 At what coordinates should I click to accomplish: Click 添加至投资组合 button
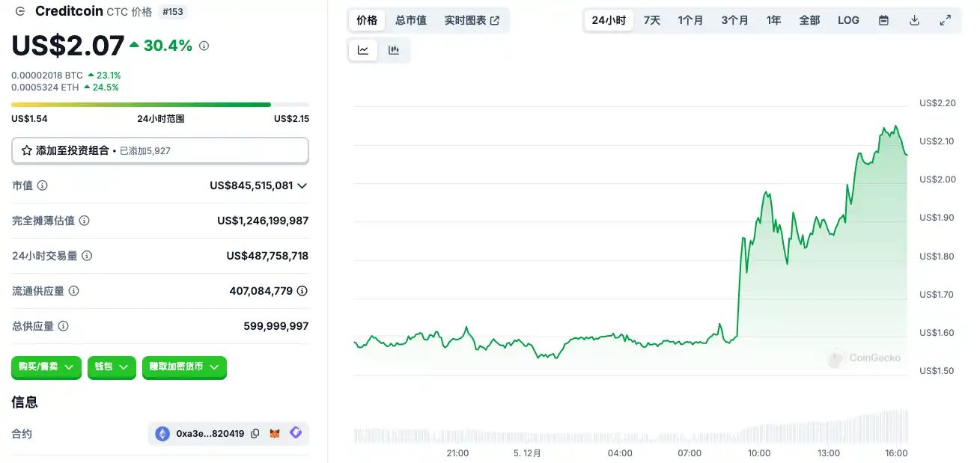(x=159, y=150)
